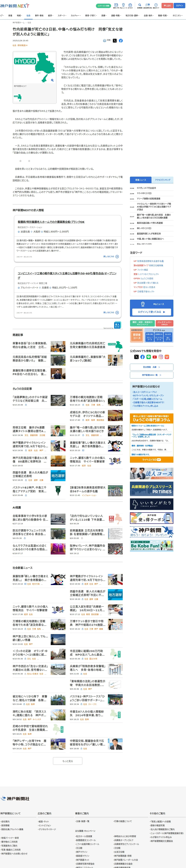This screenshot has height=868, width=186.
Task: Open the Myニュース pin icon in header
Action: pyautogui.click(x=123, y=6)
